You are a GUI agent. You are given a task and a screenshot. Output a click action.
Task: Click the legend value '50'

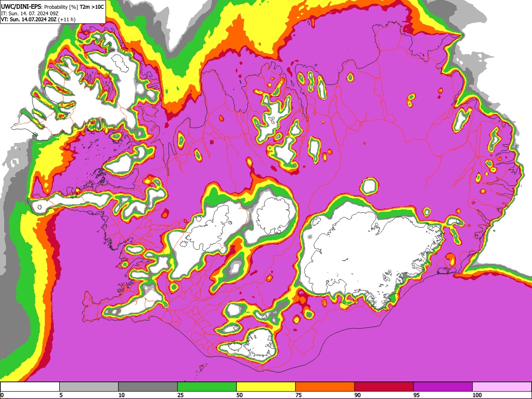point(240,395)
